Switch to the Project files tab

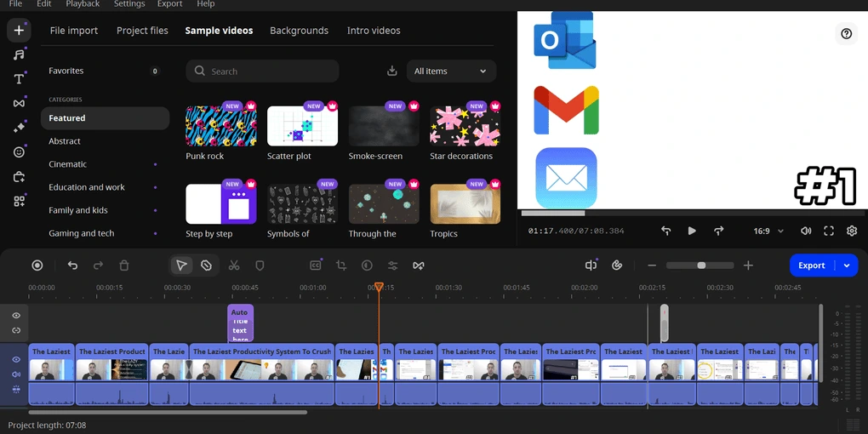coord(142,31)
